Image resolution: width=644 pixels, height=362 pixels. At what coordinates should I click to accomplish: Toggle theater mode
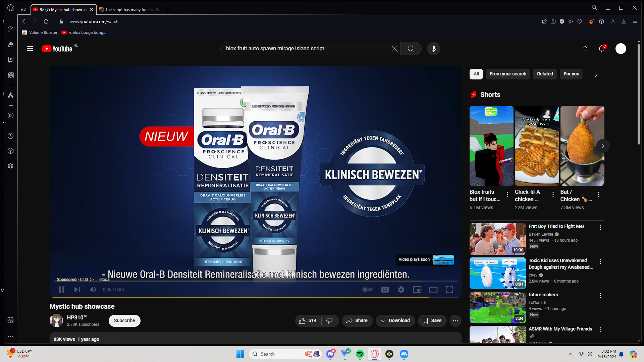click(433, 290)
